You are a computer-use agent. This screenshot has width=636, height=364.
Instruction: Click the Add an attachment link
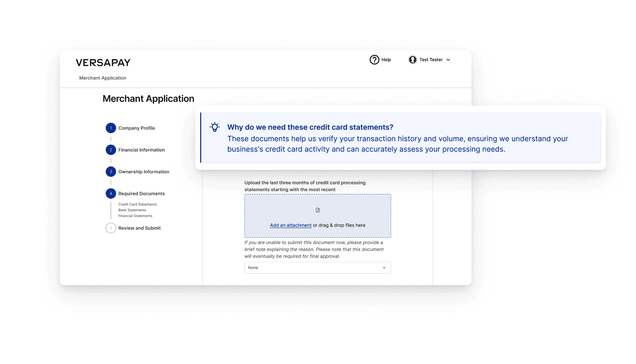tap(290, 225)
